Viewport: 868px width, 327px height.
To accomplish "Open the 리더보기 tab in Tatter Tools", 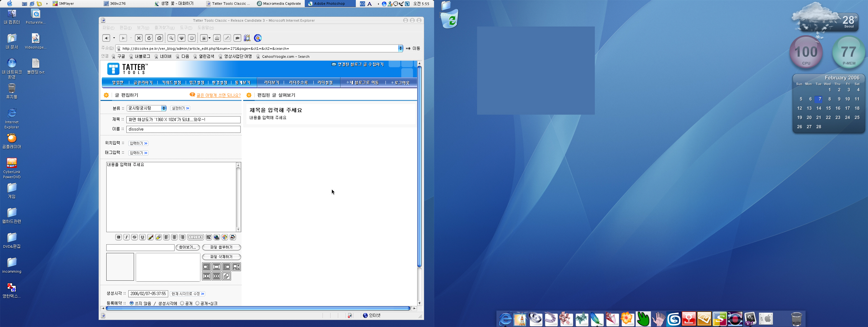I will (x=272, y=83).
